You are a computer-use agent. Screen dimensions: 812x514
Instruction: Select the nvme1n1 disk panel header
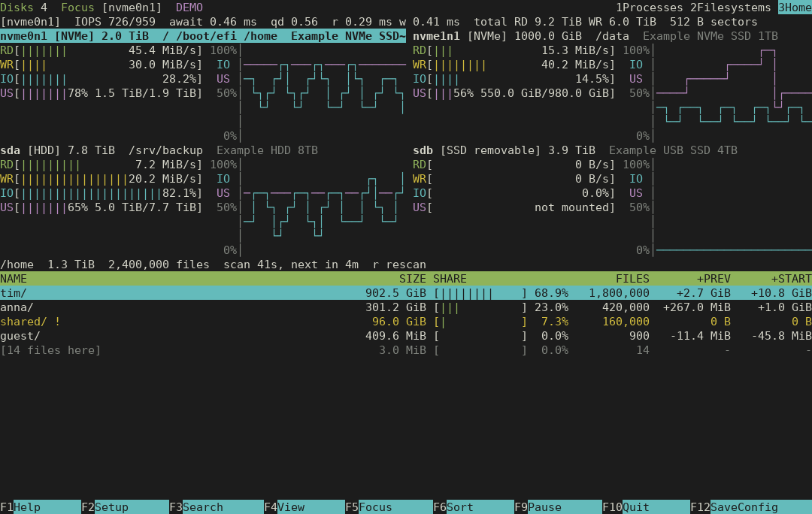tap(595, 36)
